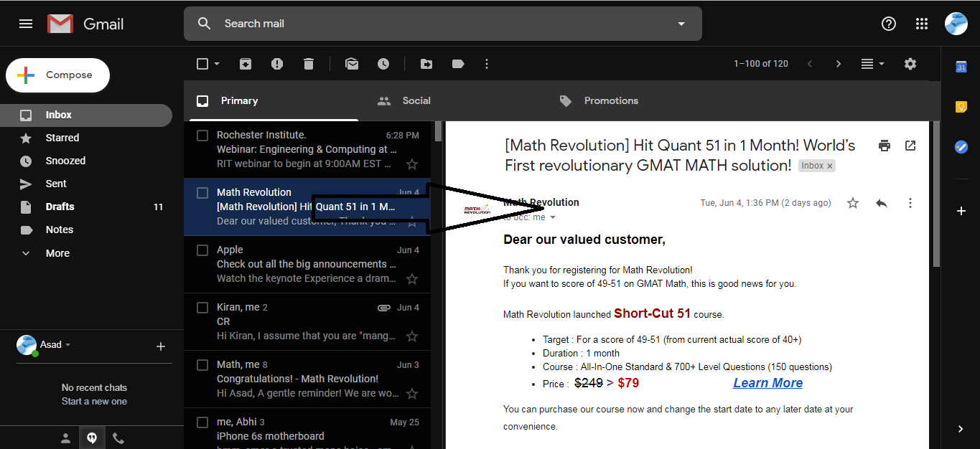Show details arrow next to bcc: me
The width and height of the screenshot is (980, 449).
click(552, 217)
